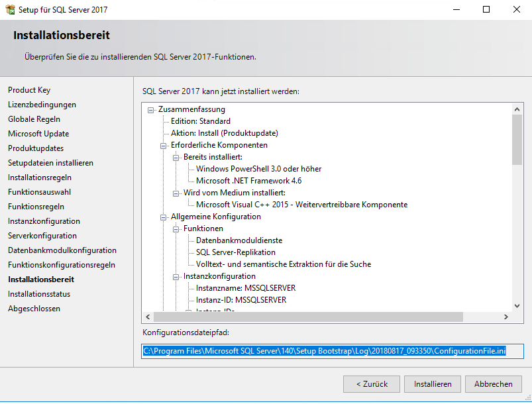Select Funktionsauswahl step in sidebar
This screenshot has width=532, height=404.
(39, 192)
